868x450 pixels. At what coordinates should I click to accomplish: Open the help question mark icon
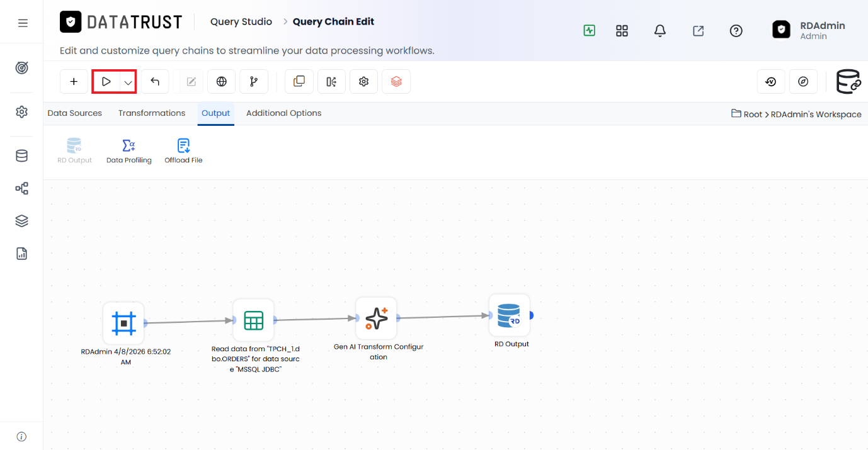[x=736, y=31]
